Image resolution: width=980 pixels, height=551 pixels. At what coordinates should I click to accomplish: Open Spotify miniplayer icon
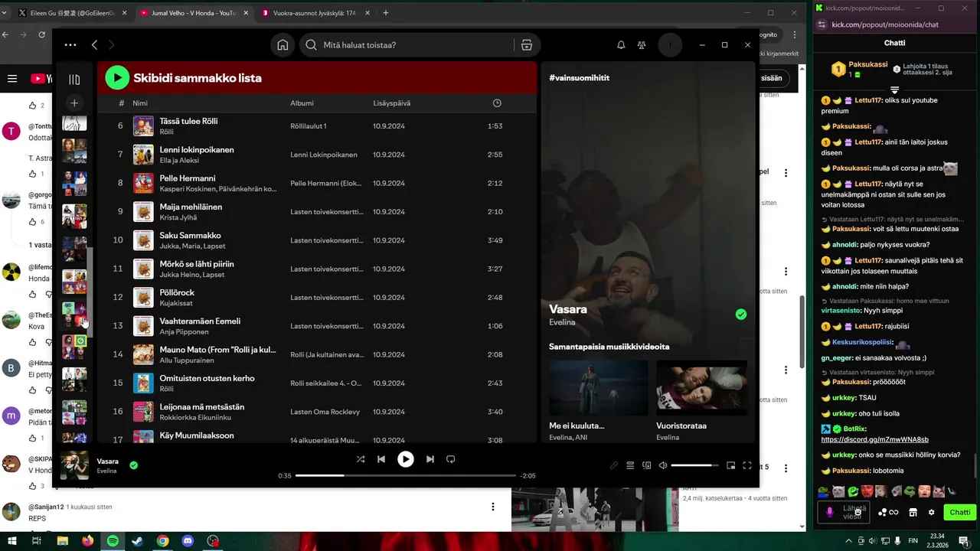coord(730,465)
